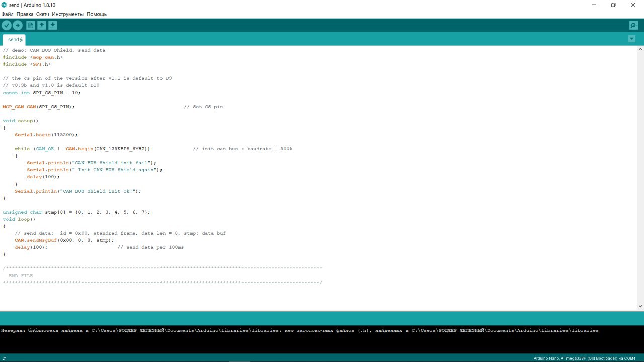Viewport: 644px width, 362px height.
Task: Click the comment "// send data: id = 0x00, standrad frame"
Action: coord(120,233)
